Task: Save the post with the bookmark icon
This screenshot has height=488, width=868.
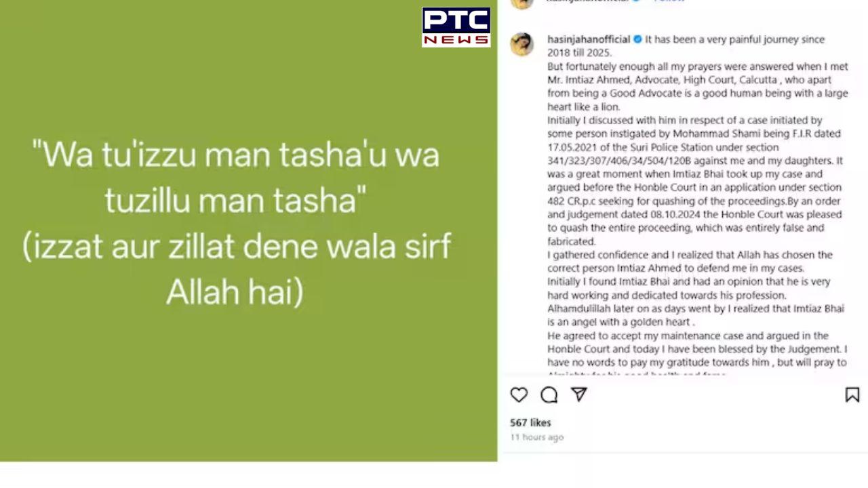Action: click(x=852, y=395)
